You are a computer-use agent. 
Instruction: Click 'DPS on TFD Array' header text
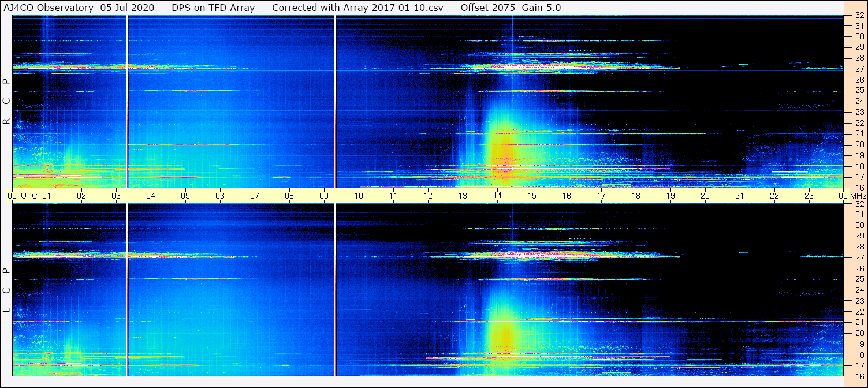[x=213, y=8]
